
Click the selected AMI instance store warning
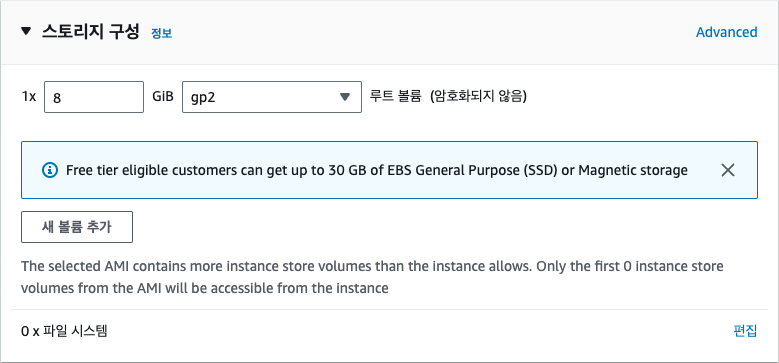tap(372, 277)
